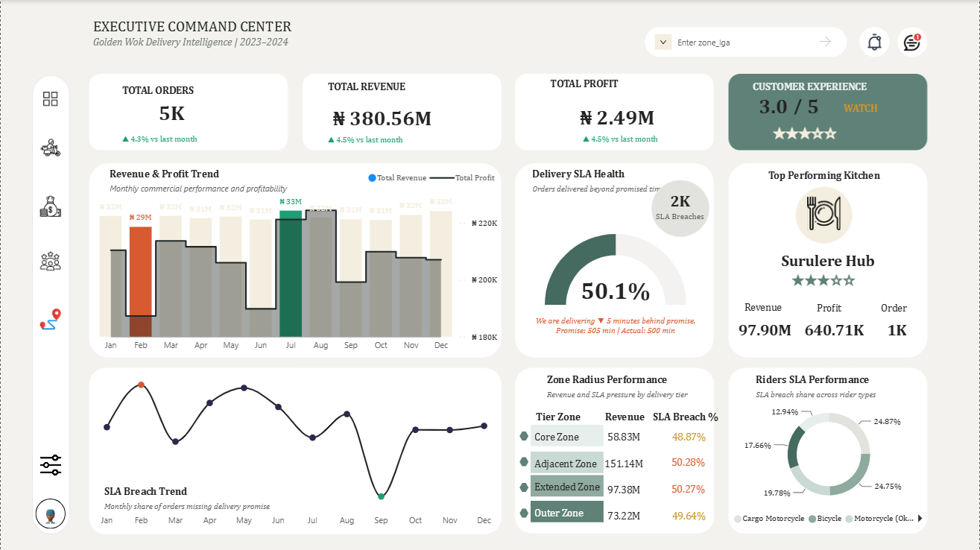This screenshot has width=980, height=550.
Task: Toggle Motorcycle (Ok... legend item
Action: (879, 518)
